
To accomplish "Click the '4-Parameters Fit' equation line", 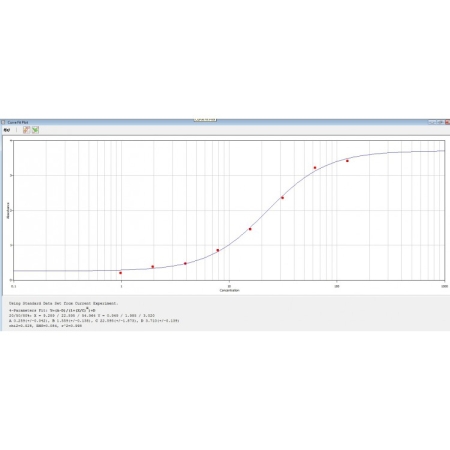I will coord(52,310).
